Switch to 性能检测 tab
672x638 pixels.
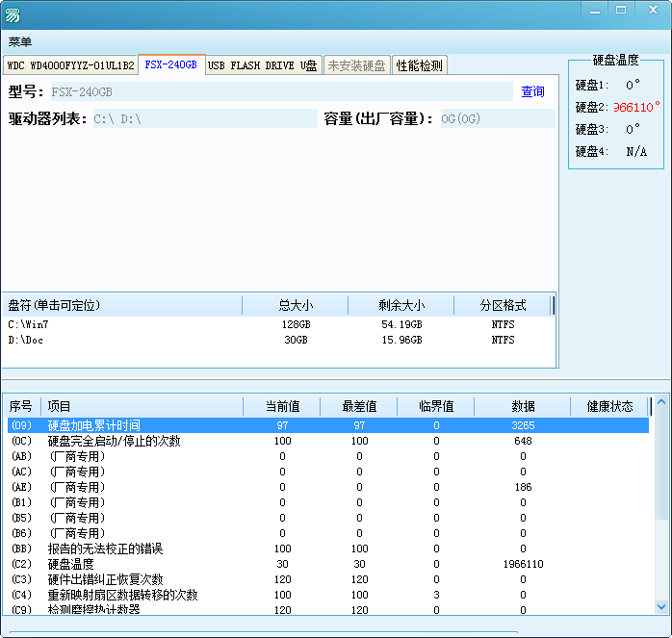pyautogui.click(x=420, y=65)
